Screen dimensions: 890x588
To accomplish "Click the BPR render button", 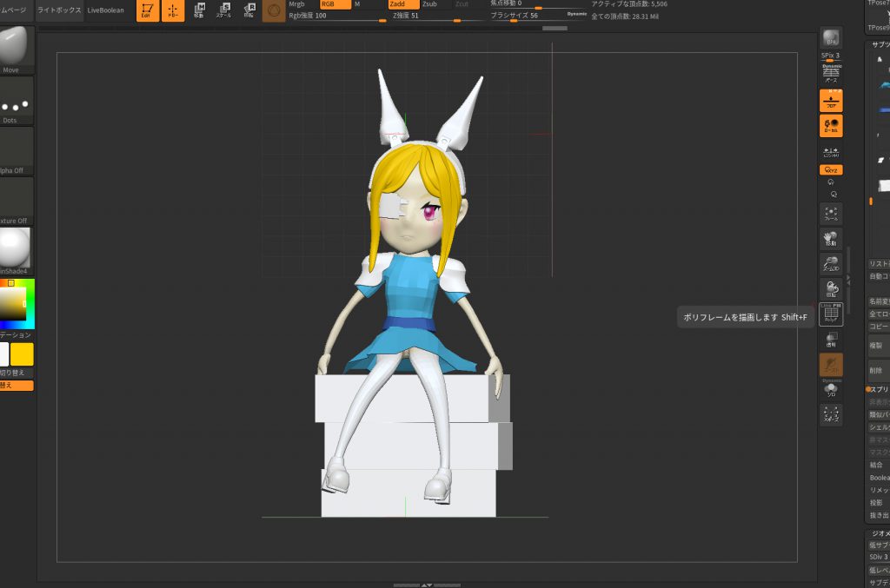I will [832, 38].
